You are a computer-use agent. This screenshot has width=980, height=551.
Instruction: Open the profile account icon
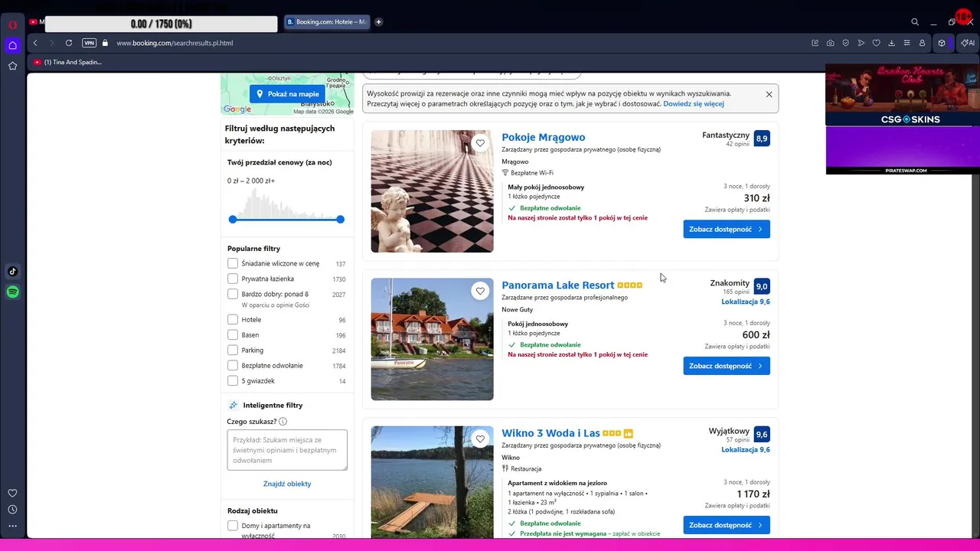click(922, 43)
